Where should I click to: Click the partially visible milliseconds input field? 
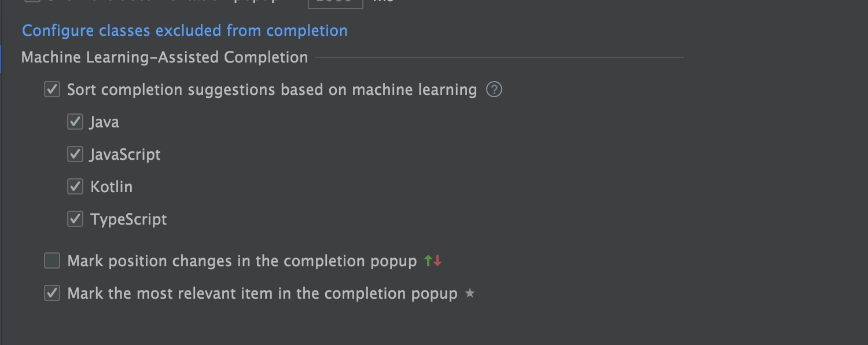tap(336, 3)
